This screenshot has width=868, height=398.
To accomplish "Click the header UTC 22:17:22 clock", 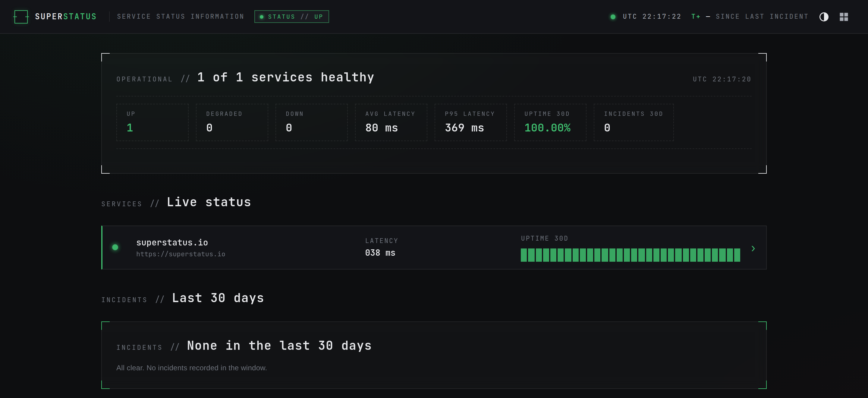I will click(652, 17).
